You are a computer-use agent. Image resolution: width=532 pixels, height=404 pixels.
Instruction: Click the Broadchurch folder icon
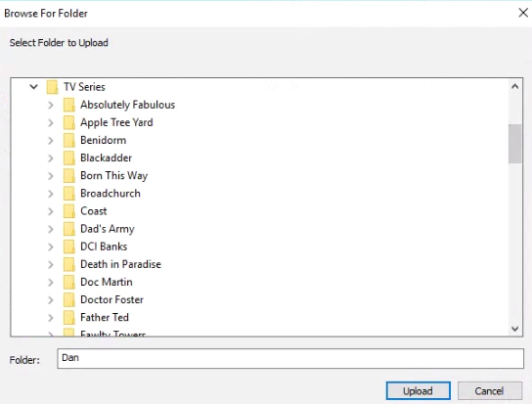68,193
